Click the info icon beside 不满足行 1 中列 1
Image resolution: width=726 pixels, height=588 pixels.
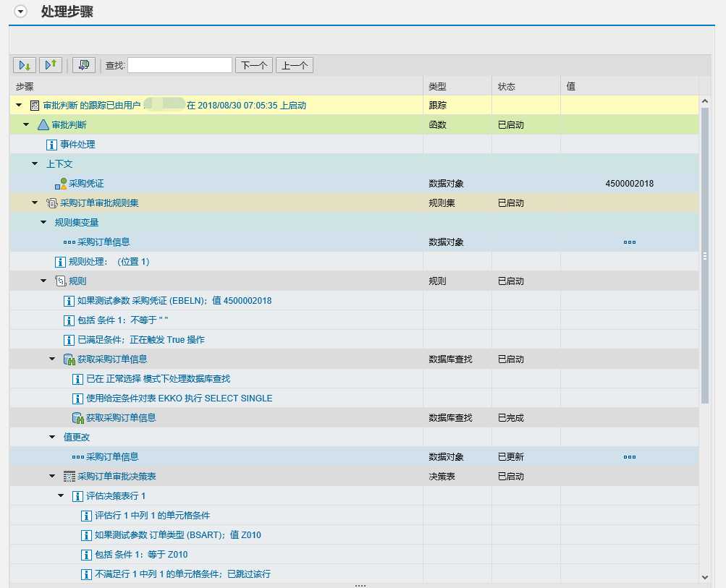click(87, 574)
